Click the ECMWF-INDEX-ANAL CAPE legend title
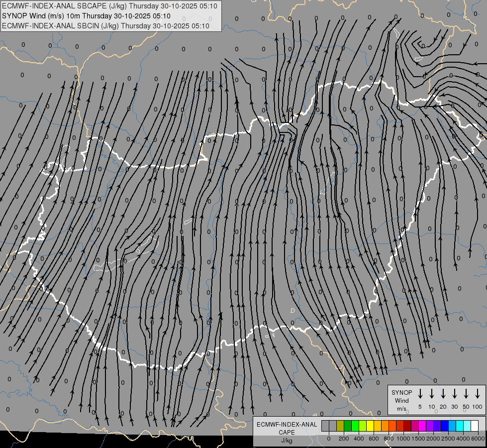This screenshot has height=448, width=487. (287, 428)
